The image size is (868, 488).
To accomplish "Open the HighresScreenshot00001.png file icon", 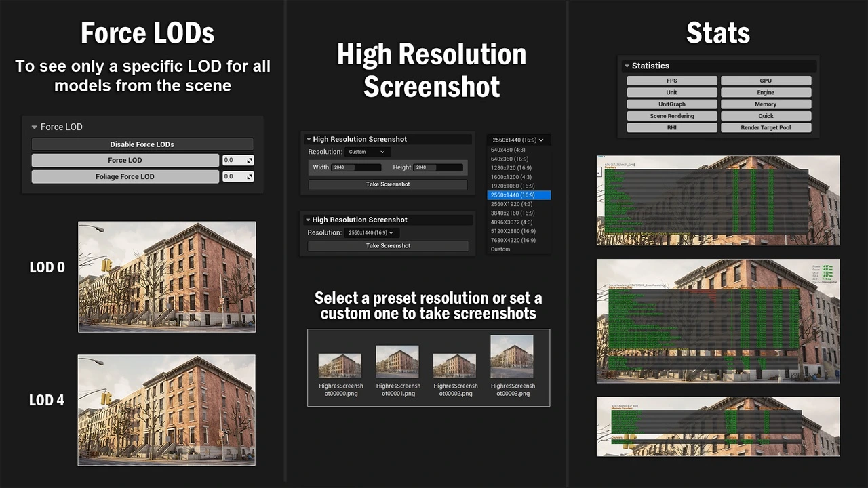I will tap(397, 361).
